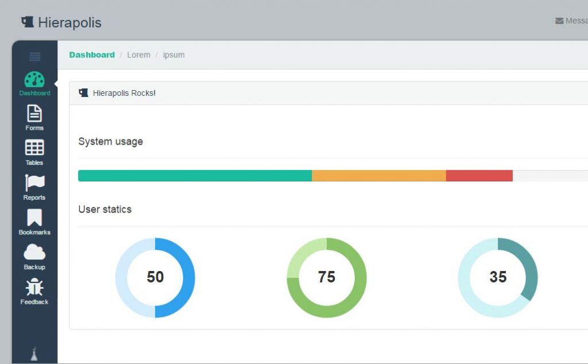Click the donut chart showing 75

tap(326, 277)
